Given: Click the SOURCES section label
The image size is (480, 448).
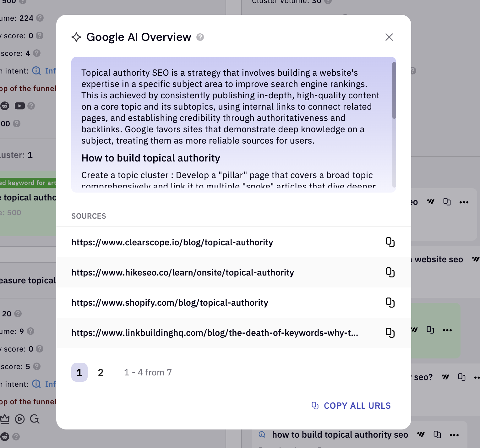Looking at the screenshot, I should point(89,216).
